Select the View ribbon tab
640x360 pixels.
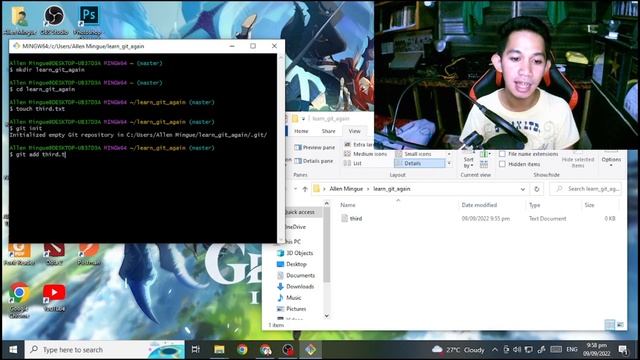pos(354,131)
